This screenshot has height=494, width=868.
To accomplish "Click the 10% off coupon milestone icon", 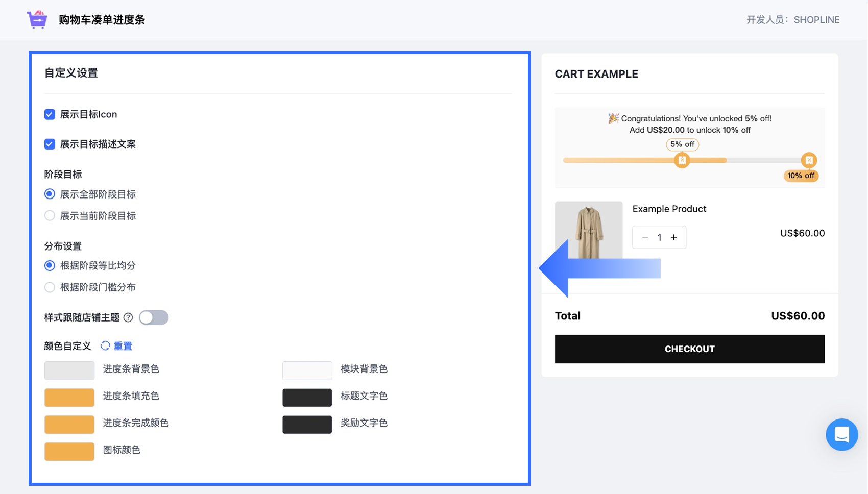I will [x=809, y=160].
